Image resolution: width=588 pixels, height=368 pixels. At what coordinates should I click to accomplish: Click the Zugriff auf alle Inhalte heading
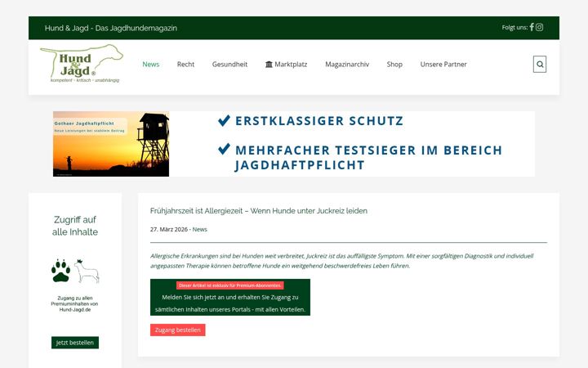(75, 226)
